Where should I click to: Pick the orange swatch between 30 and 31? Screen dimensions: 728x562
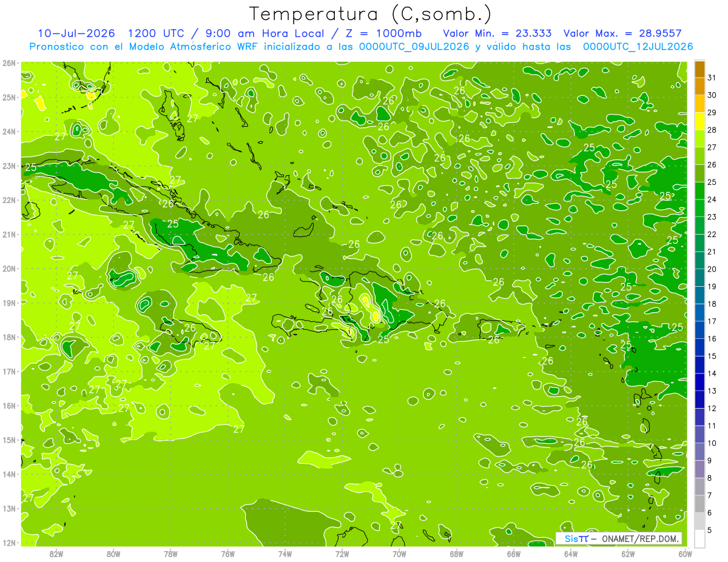point(699,86)
